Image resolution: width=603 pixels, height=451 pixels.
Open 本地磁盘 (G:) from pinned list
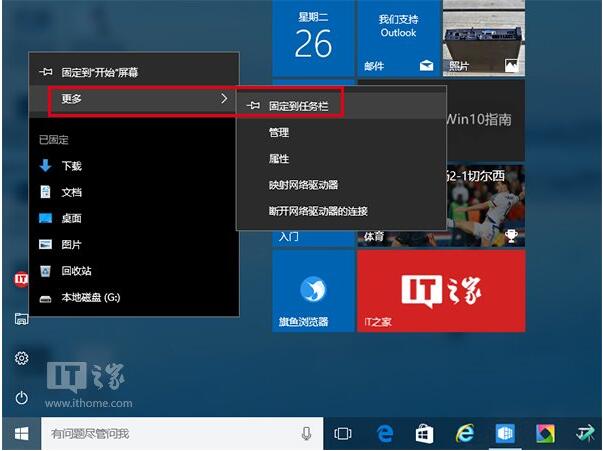point(90,297)
